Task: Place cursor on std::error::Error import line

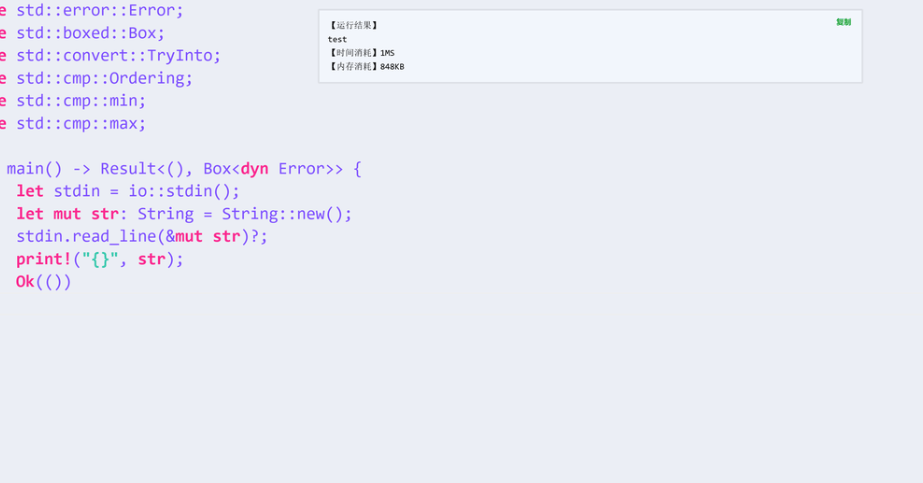Action: (100, 10)
